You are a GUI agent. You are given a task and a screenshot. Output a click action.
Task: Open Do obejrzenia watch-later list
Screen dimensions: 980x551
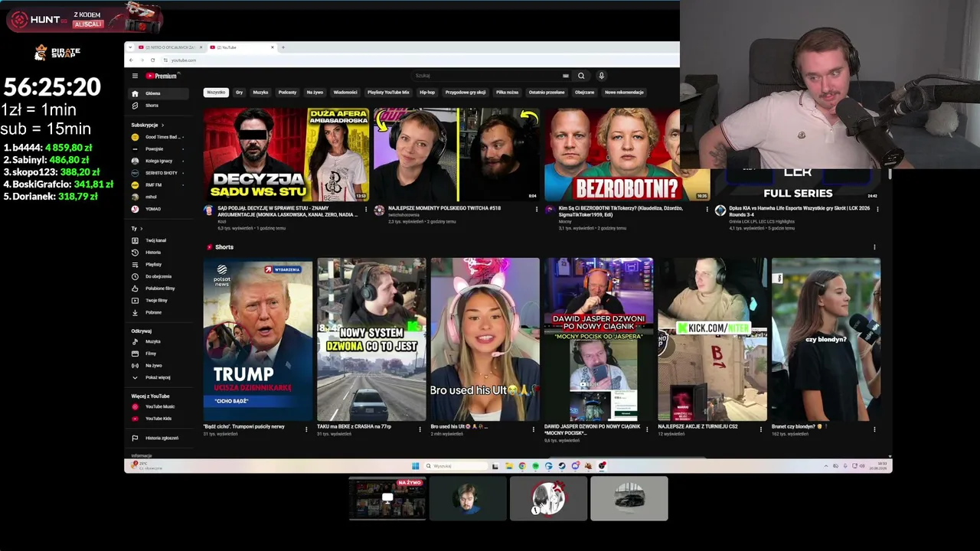click(158, 276)
